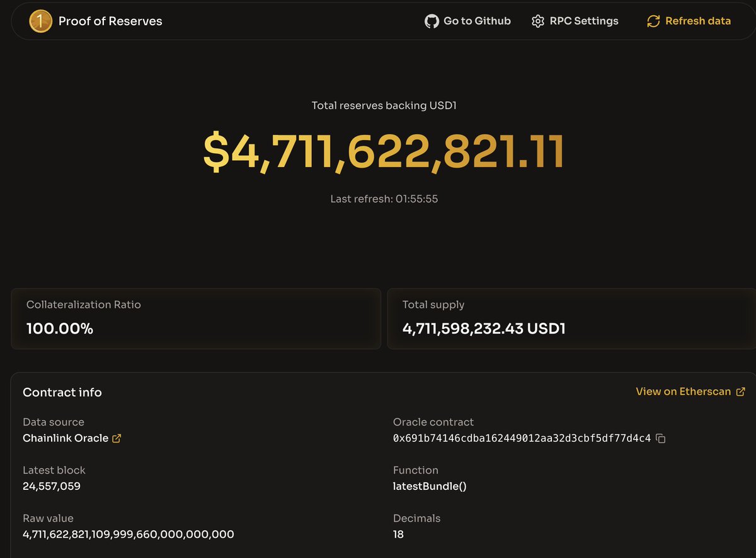Viewport: 756px width, 558px height.
Task: Open the Go to Github link
Action: coord(476,21)
